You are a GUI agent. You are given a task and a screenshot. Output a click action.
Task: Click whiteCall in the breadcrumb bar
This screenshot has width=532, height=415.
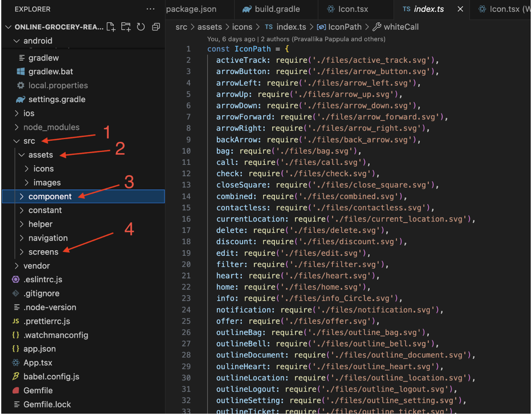click(x=401, y=27)
